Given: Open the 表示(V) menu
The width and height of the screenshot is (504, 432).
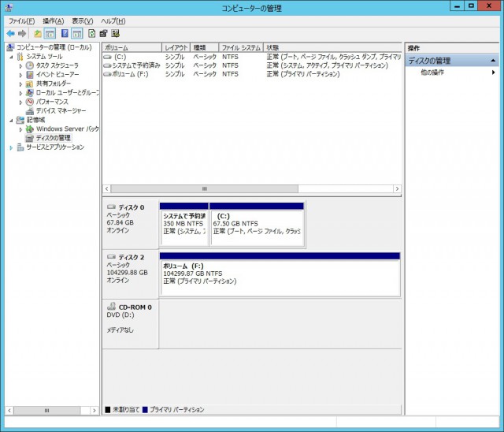Looking at the screenshot, I should [x=82, y=20].
